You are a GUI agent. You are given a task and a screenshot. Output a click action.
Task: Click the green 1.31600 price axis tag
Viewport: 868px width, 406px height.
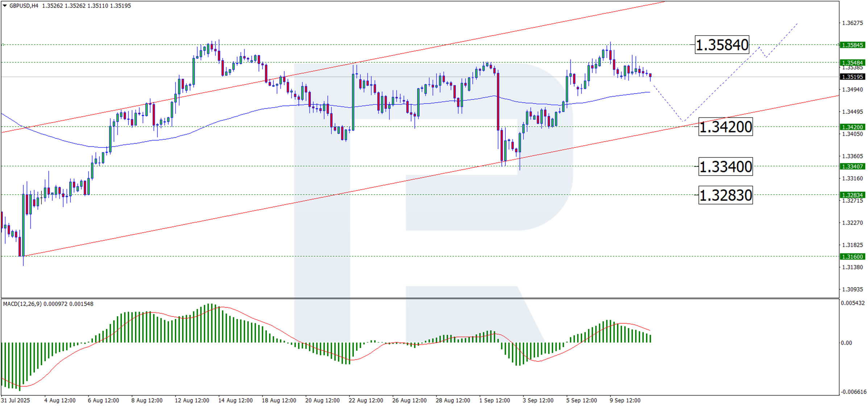point(852,257)
